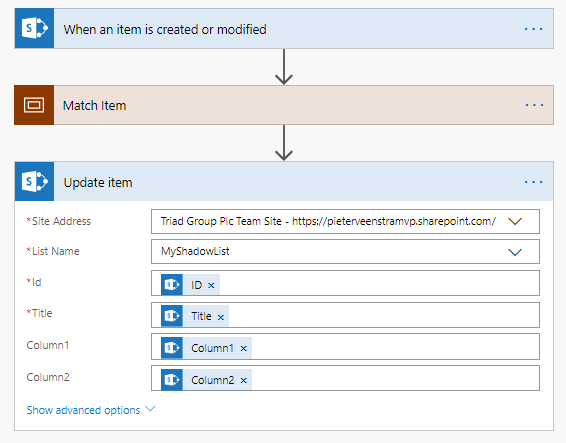Screen dimensions: 566x443
Task: Expand the 'When an item is created or modified' trigger
Action: [x=284, y=29]
